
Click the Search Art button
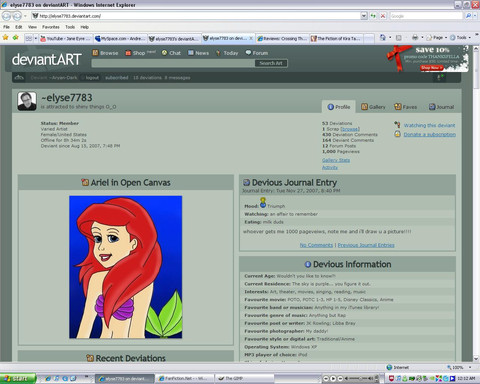click(271, 63)
